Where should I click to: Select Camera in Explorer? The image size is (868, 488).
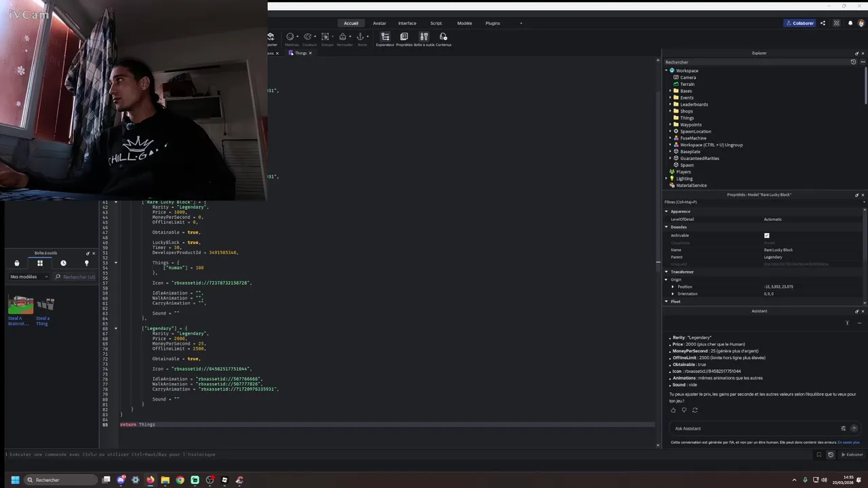[x=688, y=77]
